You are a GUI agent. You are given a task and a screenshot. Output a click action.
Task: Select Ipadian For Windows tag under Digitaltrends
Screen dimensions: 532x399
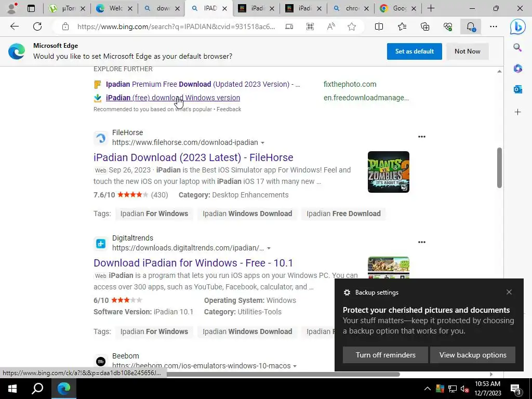(154, 332)
